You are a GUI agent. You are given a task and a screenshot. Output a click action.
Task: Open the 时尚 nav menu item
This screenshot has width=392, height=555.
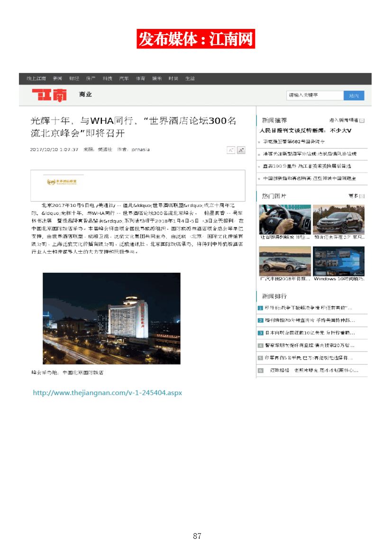click(173, 79)
